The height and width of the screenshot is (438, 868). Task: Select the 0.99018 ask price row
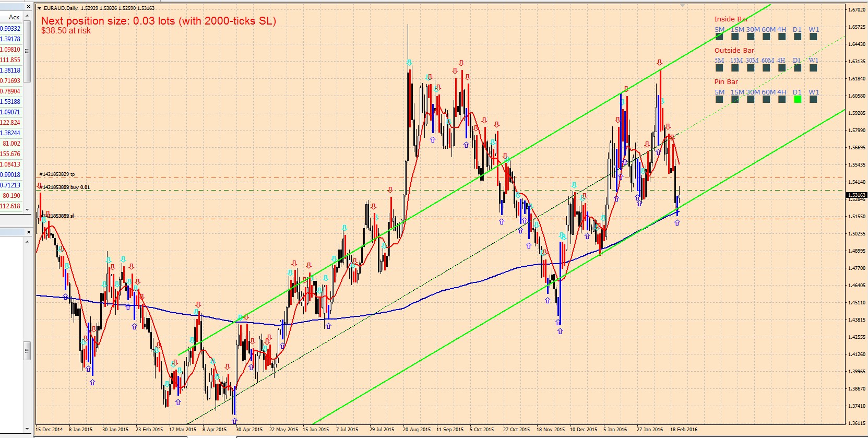tap(11, 175)
